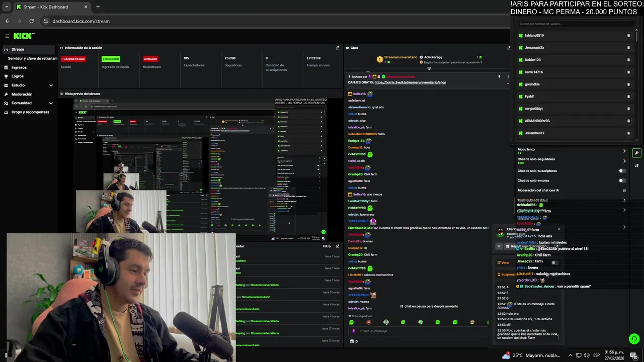Open Restricción de edad arrow
This screenshot has width=644, height=362.
[624, 200]
